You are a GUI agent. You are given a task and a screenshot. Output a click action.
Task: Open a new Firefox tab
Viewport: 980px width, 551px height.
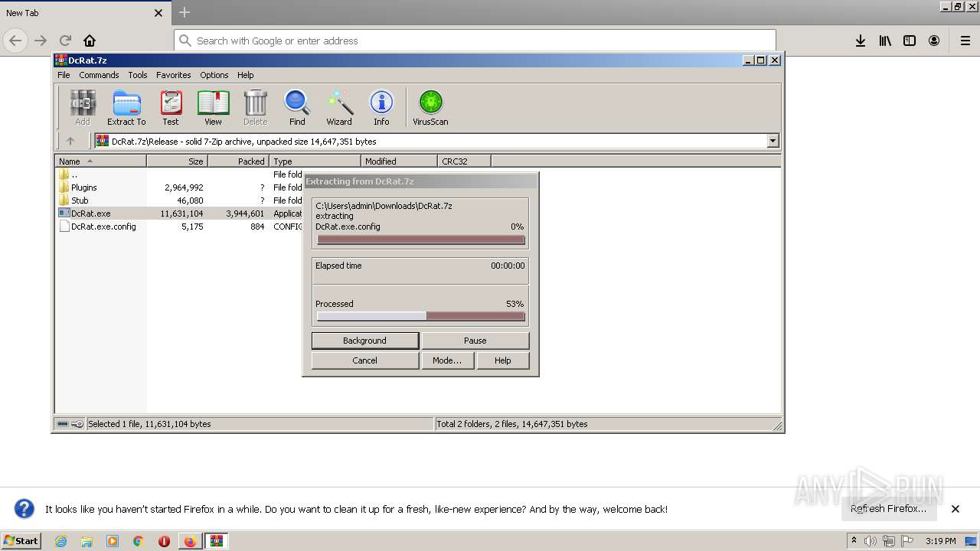[x=185, y=12]
